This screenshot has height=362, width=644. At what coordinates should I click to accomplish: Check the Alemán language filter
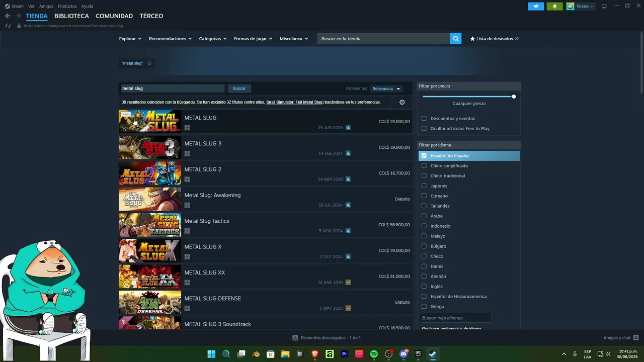(x=424, y=277)
